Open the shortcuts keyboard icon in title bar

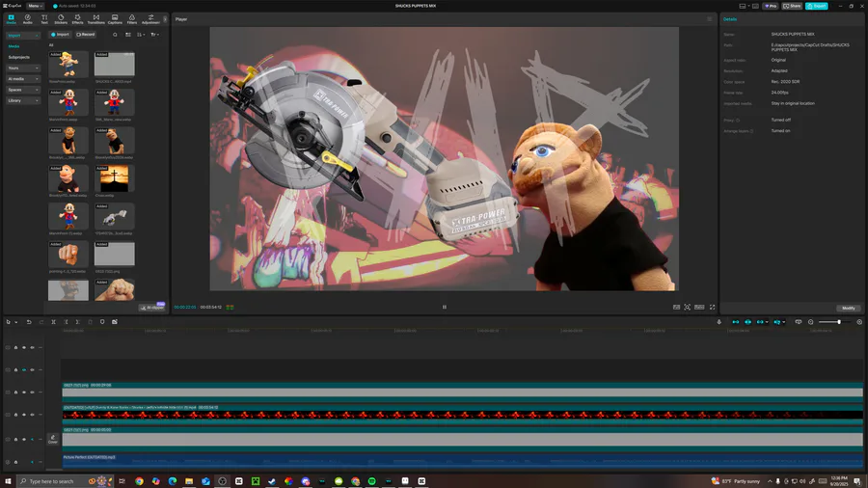click(x=755, y=6)
